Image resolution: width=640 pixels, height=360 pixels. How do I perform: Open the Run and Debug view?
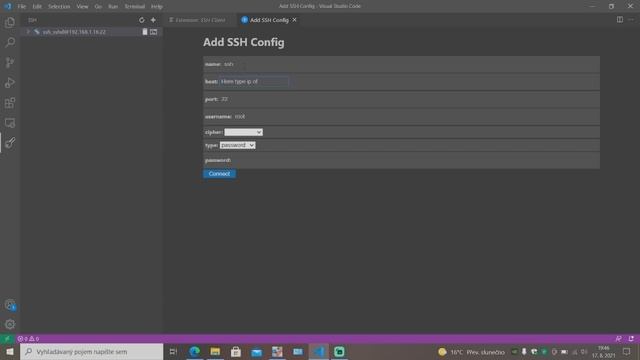click(x=10, y=82)
